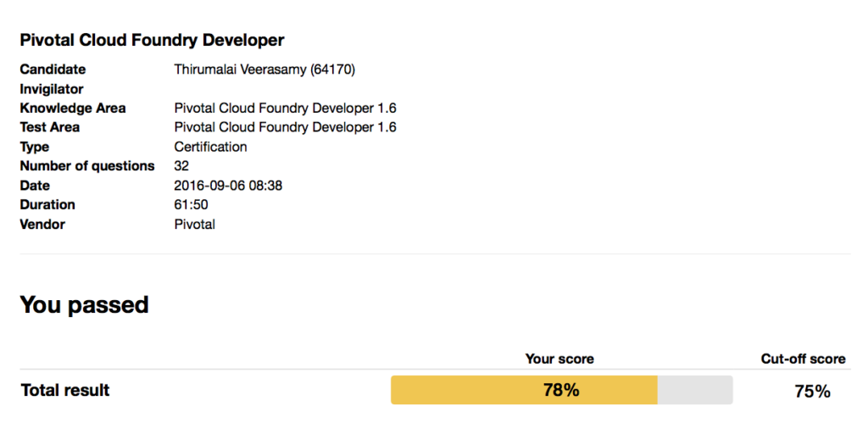Click the Vendor label

[x=42, y=224]
